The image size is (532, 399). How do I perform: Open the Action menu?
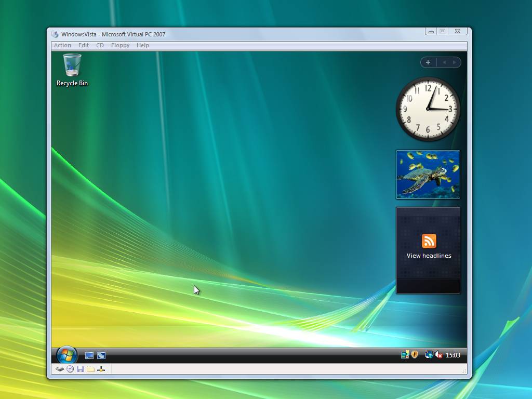point(62,45)
